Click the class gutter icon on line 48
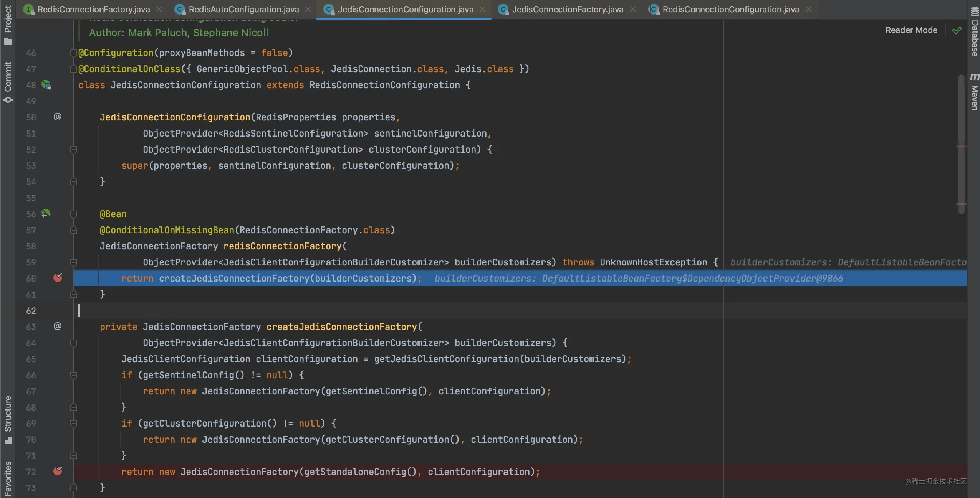Screen dimensions: 980x498 pyautogui.click(x=46, y=85)
